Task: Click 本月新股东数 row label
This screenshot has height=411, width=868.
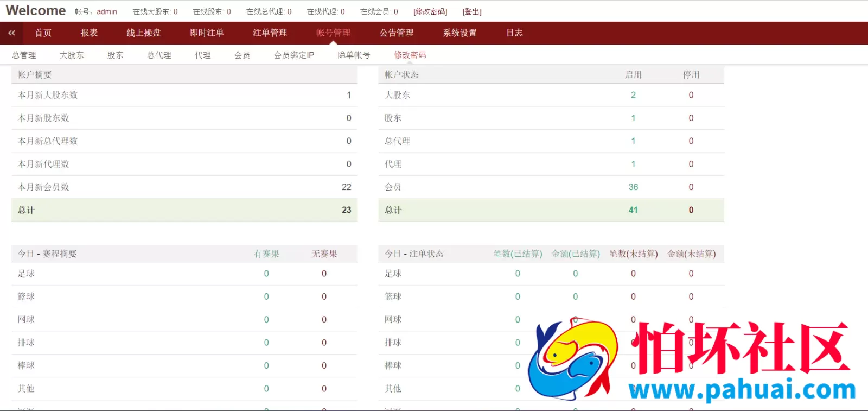Action: 43,118
